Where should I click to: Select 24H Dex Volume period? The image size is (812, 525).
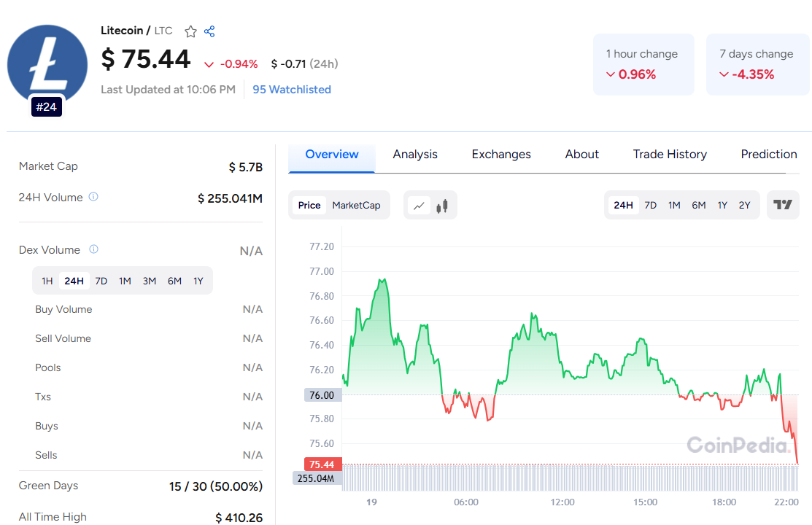(74, 281)
